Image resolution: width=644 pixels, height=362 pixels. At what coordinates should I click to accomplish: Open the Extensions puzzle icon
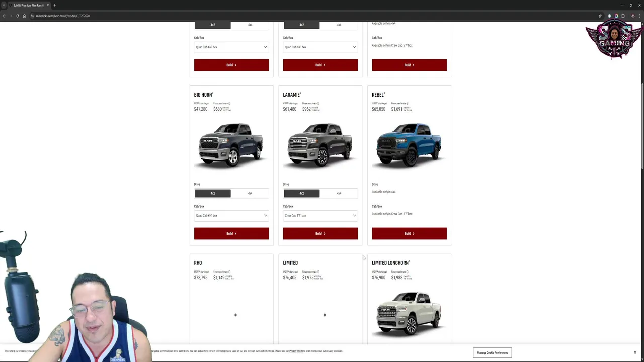623,16
